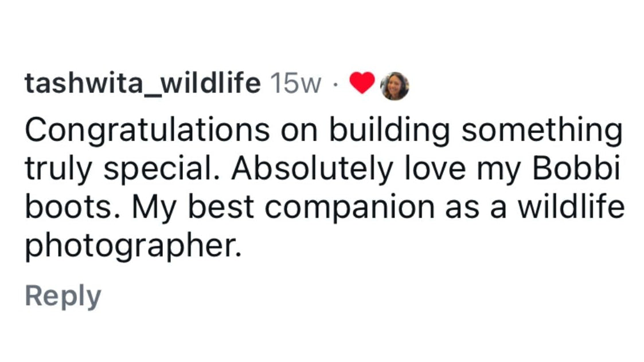Click the dot separator after 15w

tap(335, 85)
